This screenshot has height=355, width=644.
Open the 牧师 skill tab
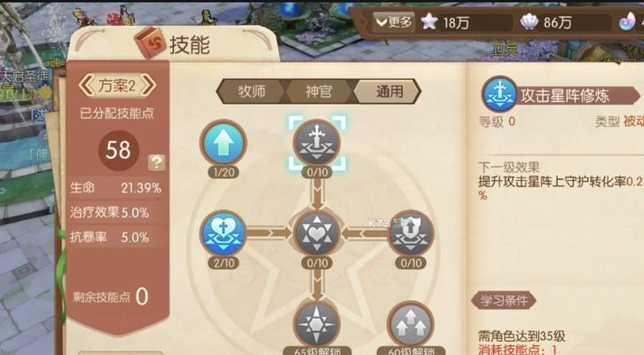(x=251, y=91)
